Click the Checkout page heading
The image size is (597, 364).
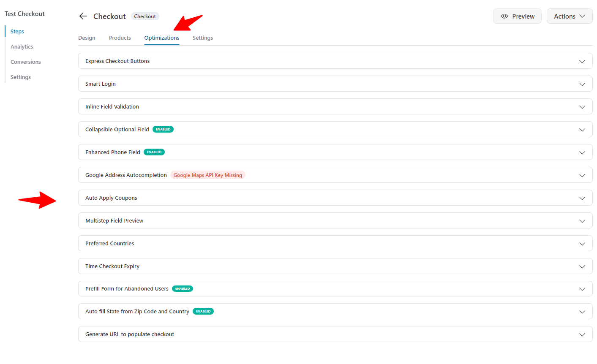[109, 16]
